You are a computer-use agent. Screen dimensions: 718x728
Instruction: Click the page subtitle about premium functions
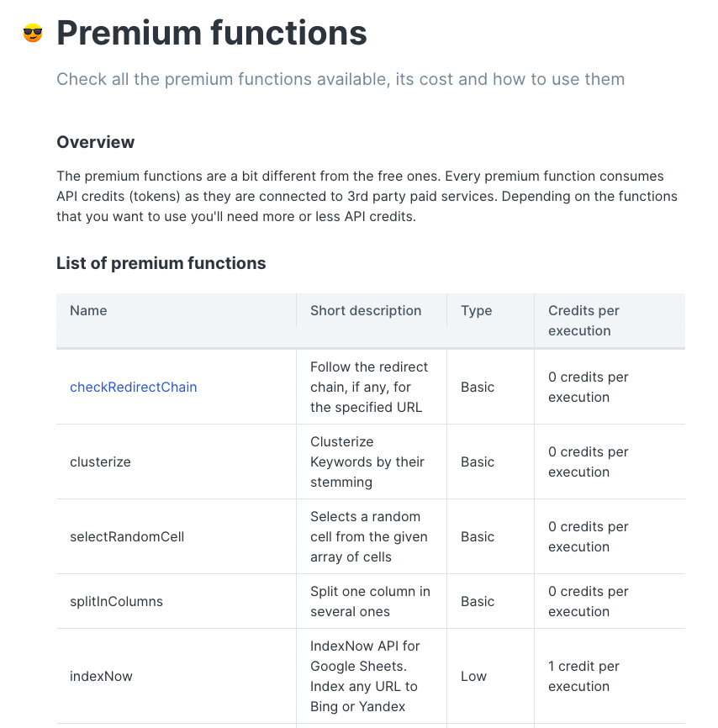(341, 79)
